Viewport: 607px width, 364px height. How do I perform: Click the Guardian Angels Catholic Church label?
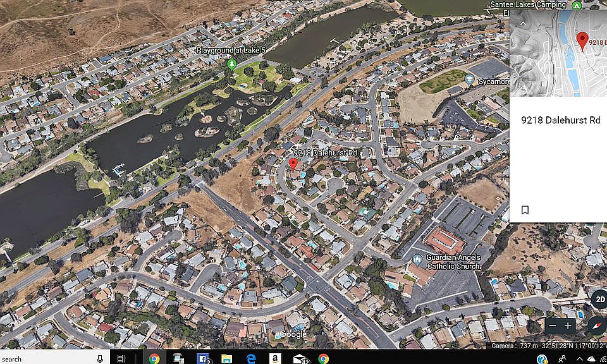453,262
